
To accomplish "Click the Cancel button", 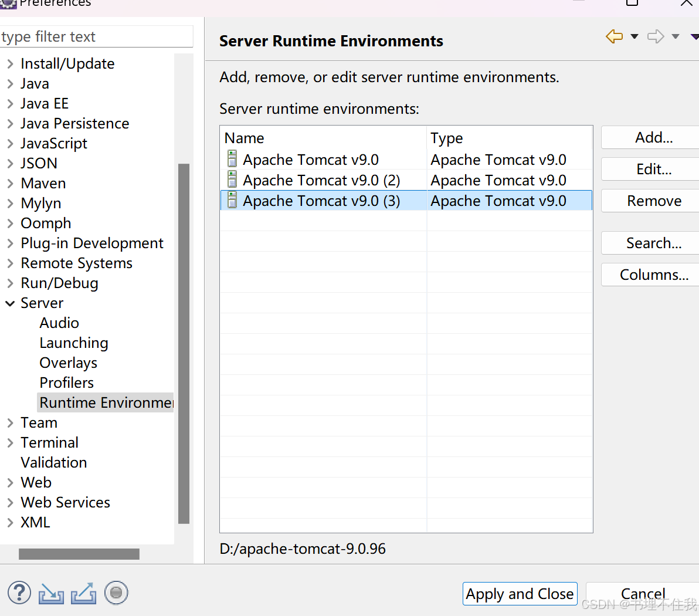I will point(643,594).
